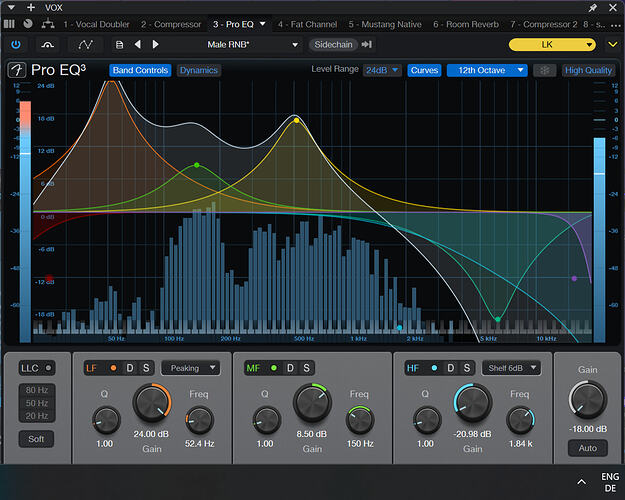Switch to the 7 - Compressor 2 tab
Screen dimensions: 625x500
point(544,24)
